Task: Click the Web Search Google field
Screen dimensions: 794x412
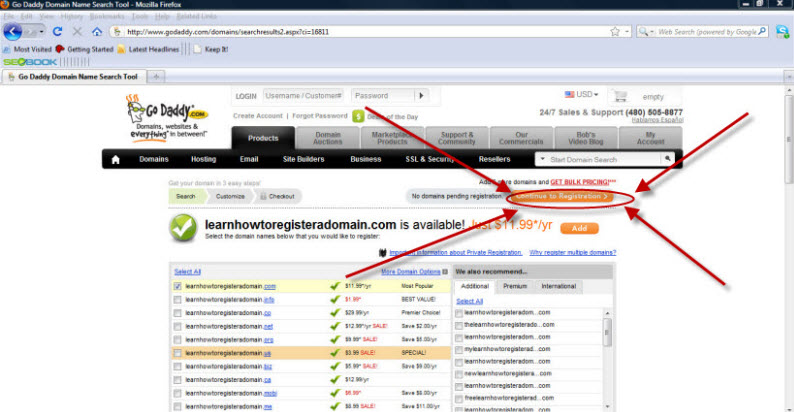Action: (x=706, y=31)
